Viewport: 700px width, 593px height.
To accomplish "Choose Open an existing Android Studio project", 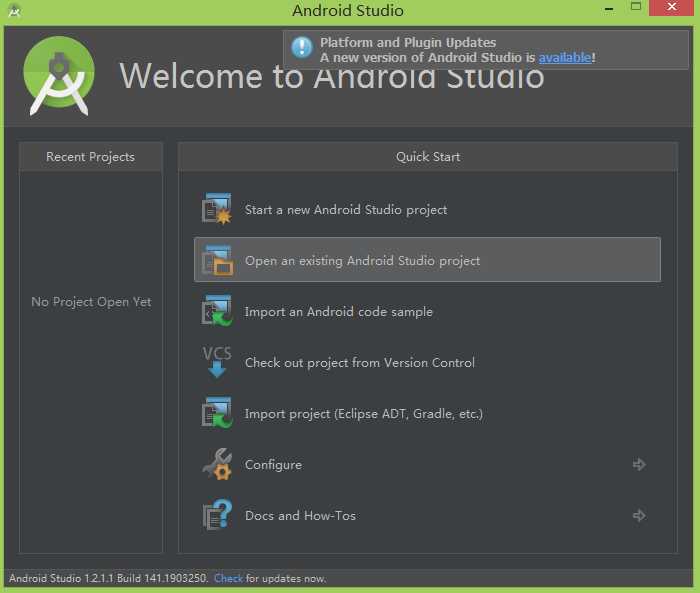I will (x=427, y=260).
